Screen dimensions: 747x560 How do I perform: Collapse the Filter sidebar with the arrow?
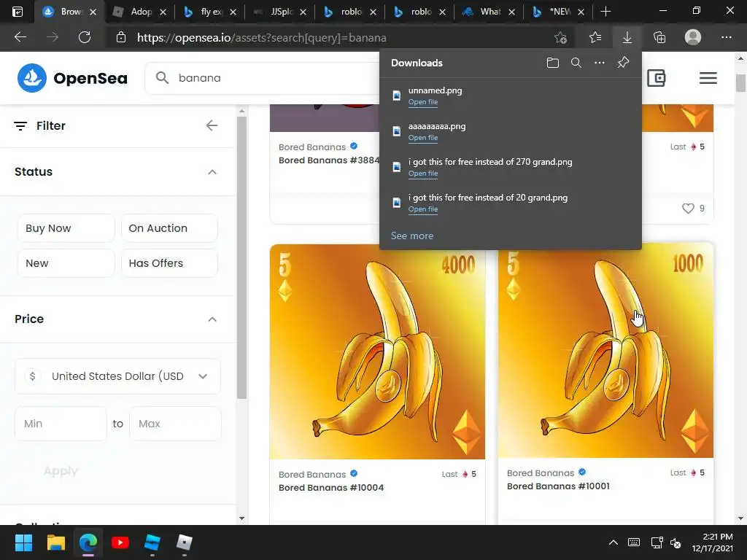[212, 125]
